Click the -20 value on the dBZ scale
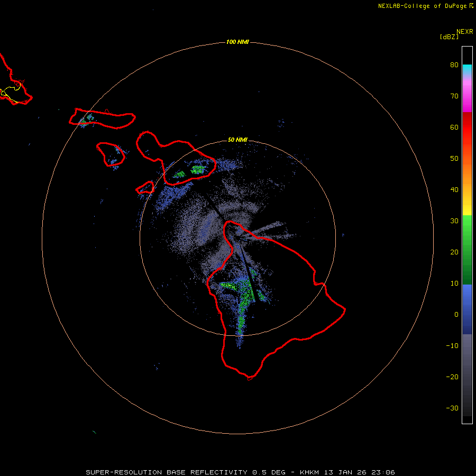 point(452,377)
